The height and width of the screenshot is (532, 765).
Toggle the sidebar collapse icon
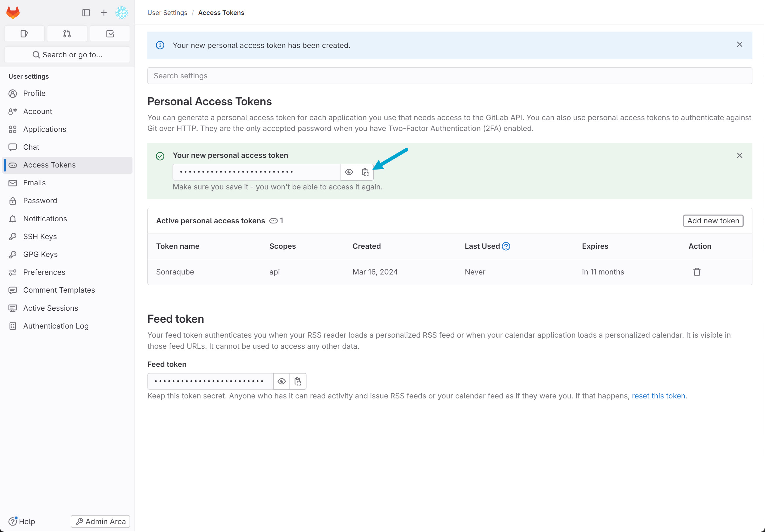click(x=86, y=13)
